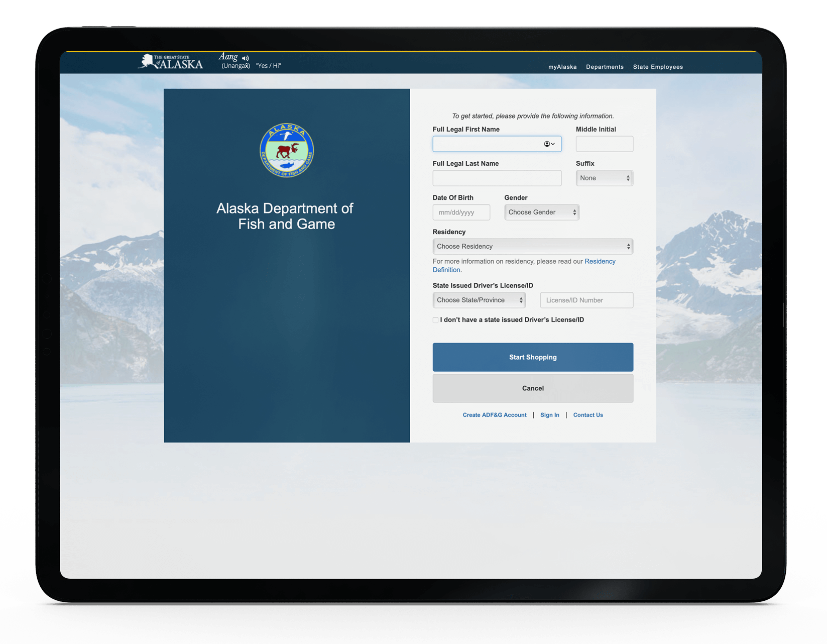Click the Full Legal Last Name field
827x644 pixels.
(x=497, y=178)
